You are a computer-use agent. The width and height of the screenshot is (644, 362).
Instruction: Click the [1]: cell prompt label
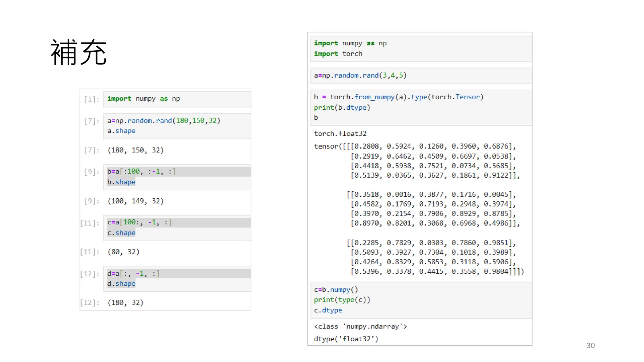[92, 99]
